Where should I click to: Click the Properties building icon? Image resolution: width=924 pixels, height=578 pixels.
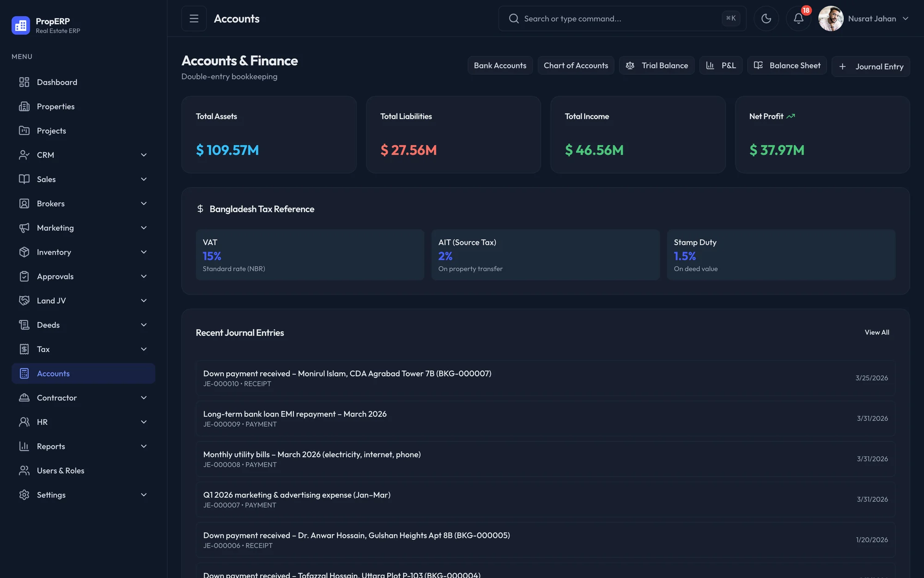(24, 106)
